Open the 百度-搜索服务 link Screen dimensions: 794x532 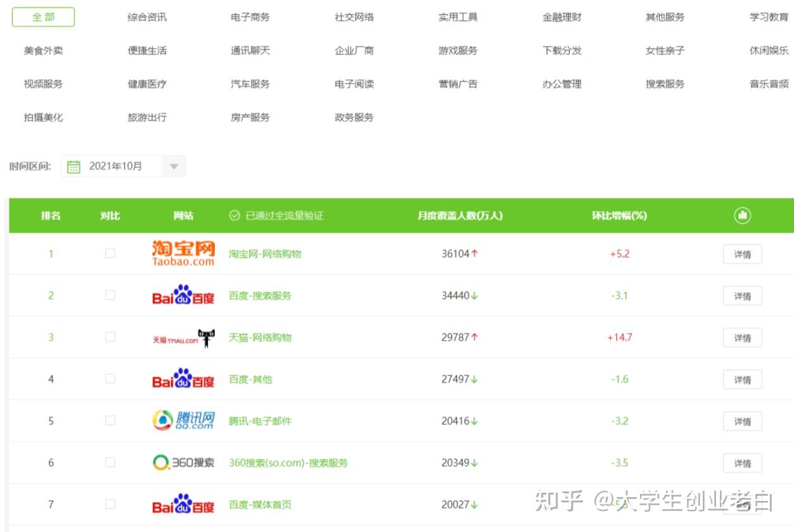click(x=260, y=296)
